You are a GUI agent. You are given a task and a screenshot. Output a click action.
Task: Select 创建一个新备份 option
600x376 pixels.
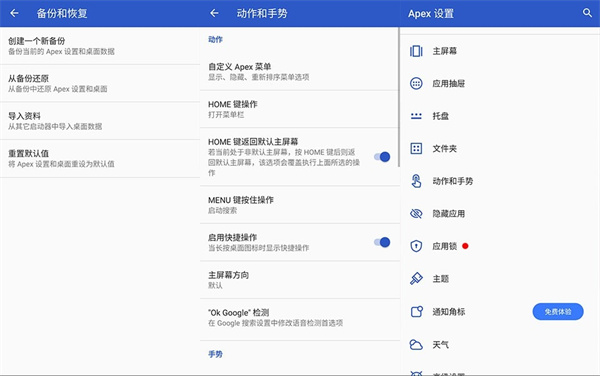coord(100,46)
